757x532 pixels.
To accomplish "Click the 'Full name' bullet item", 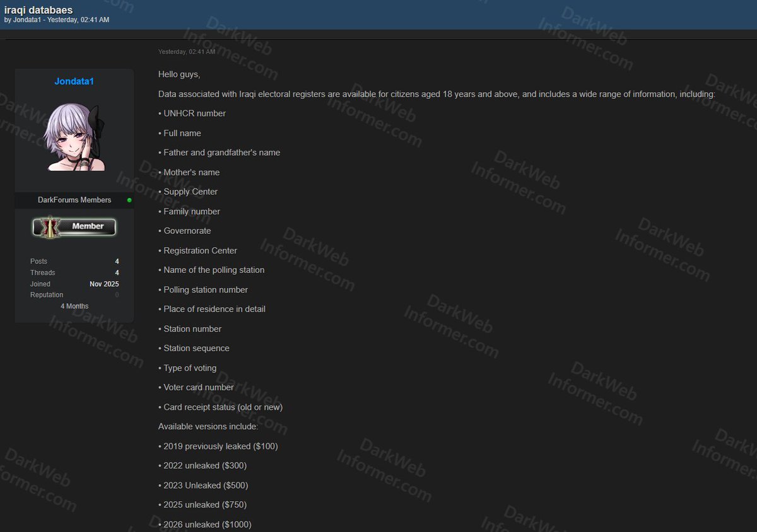I will pyautogui.click(x=180, y=133).
